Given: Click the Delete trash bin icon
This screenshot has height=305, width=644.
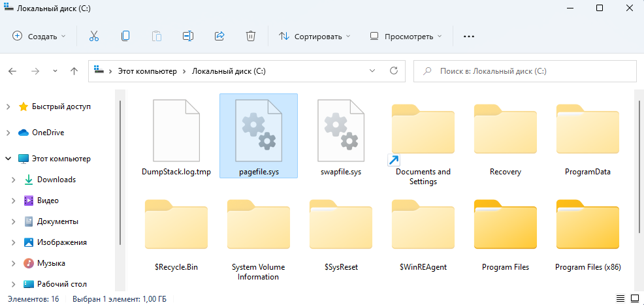Looking at the screenshot, I should pos(251,37).
